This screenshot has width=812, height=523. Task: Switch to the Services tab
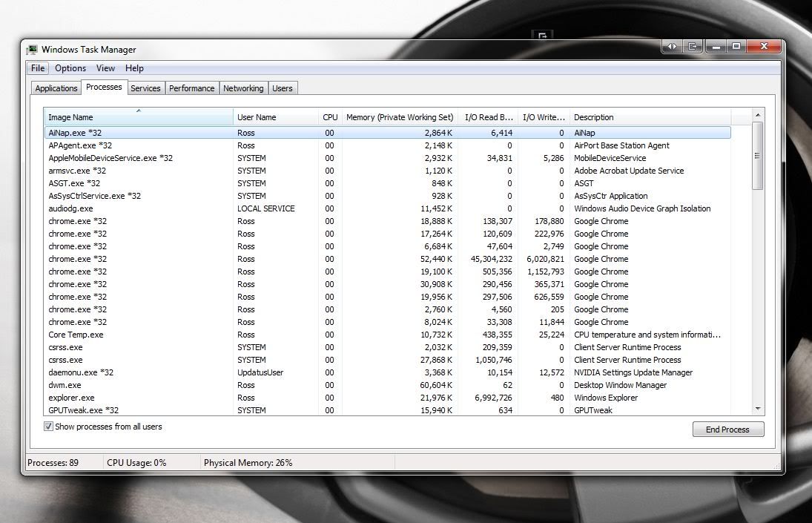[145, 88]
